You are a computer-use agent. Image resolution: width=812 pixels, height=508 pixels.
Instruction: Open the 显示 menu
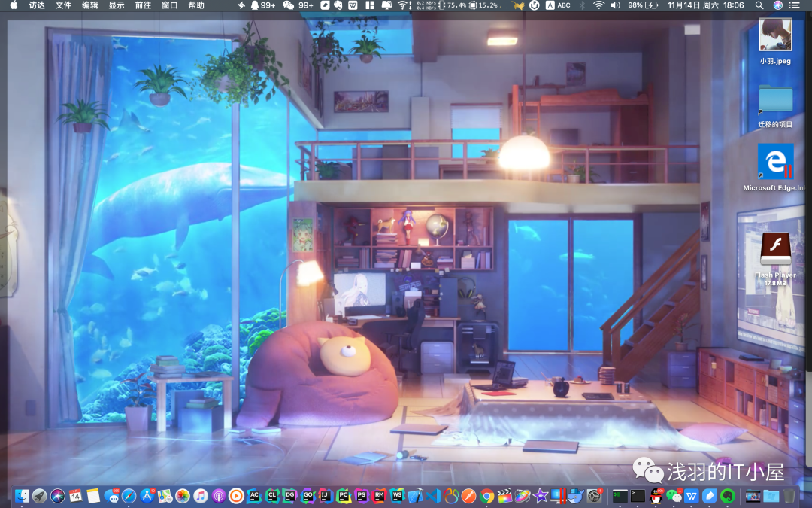[117, 5]
